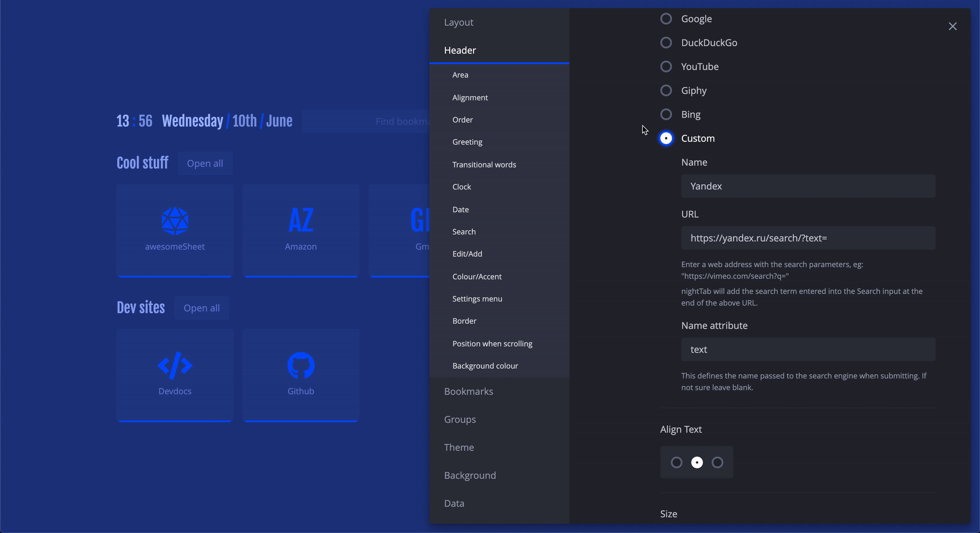Image resolution: width=980 pixels, height=533 pixels.
Task: Focus the Name attribute input field
Action: [808, 350]
